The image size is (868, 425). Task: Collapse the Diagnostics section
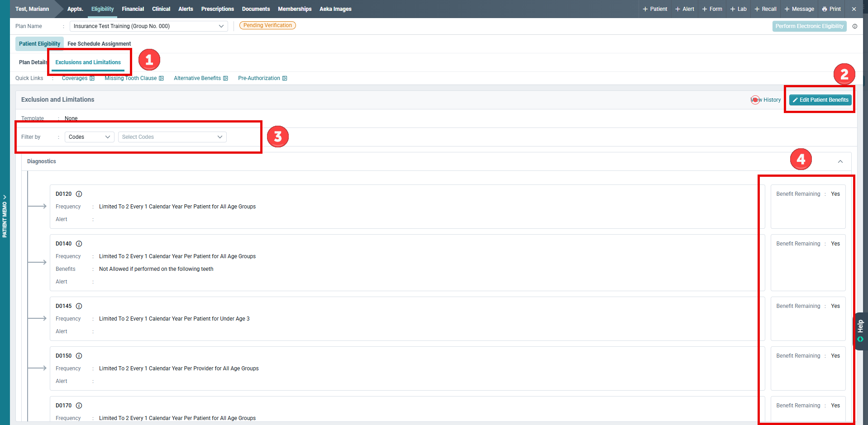coord(840,161)
